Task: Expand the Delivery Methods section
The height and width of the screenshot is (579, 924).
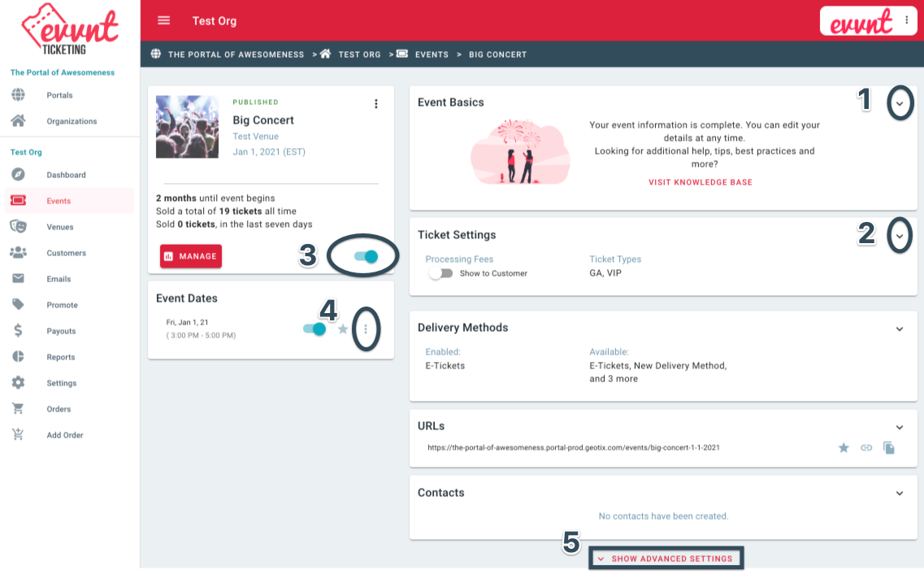Action: tap(900, 329)
